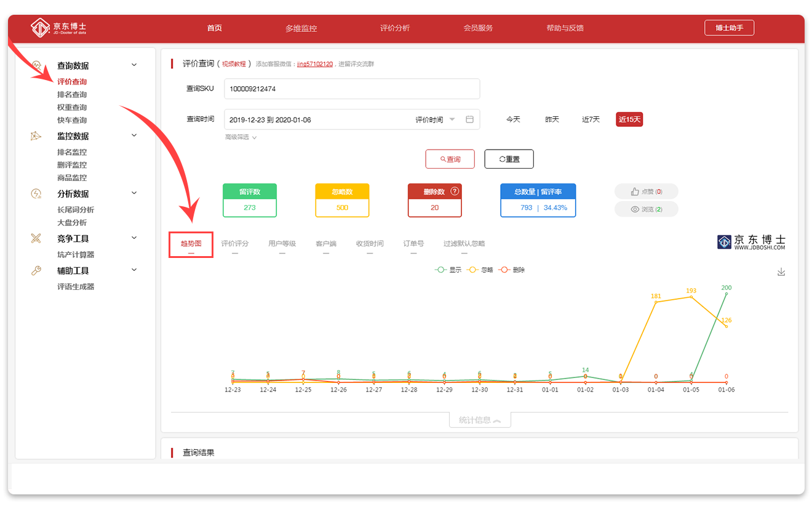Open the 首页 top menu
The width and height of the screenshot is (812, 511).
[215, 28]
